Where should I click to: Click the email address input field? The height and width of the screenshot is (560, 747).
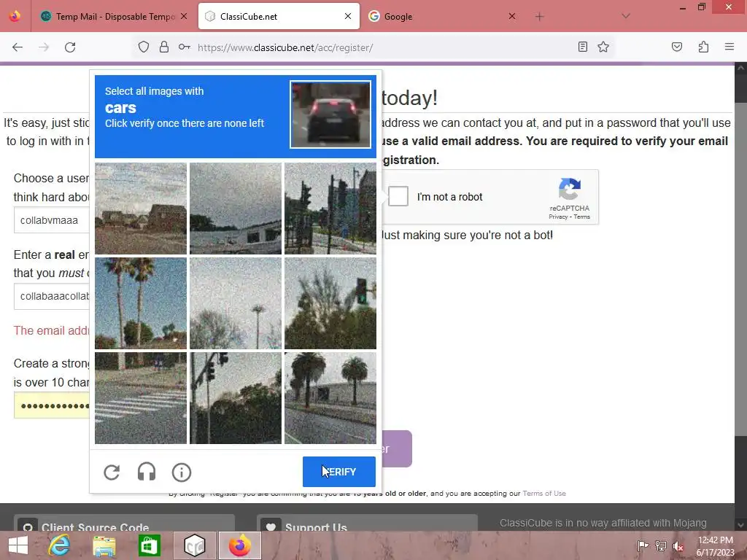point(52,296)
